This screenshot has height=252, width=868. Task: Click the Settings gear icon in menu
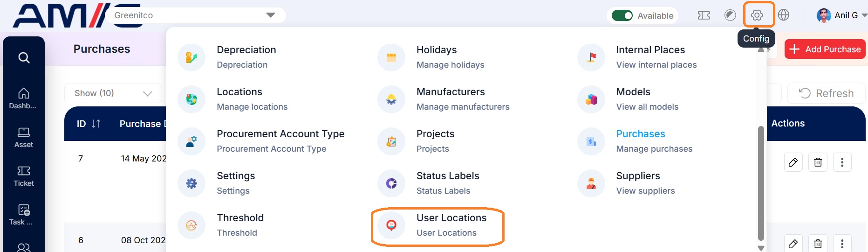(x=191, y=183)
